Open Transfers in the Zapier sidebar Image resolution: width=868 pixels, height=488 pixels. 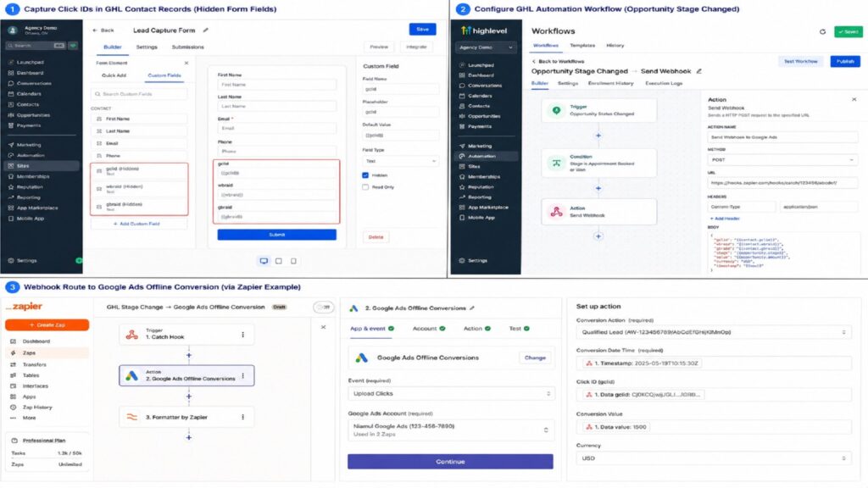tap(34, 364)
